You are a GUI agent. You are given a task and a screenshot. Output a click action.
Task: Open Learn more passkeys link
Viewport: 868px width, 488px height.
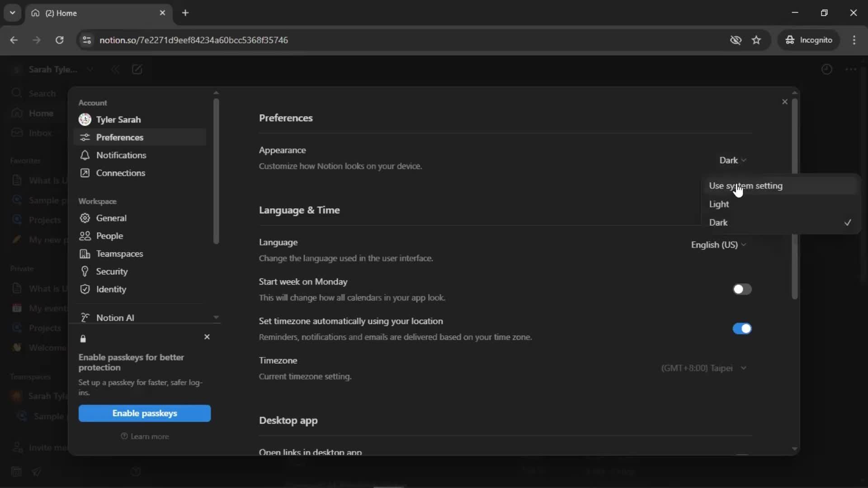[x=145, y=436]
